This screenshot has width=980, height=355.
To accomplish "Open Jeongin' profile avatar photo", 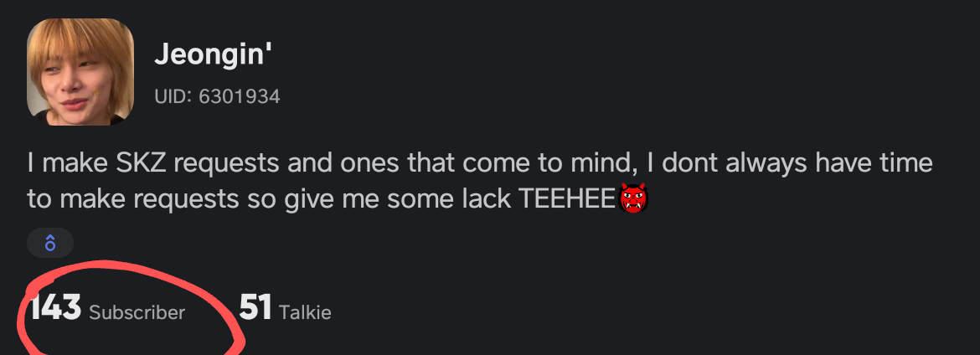I will 80,72.
